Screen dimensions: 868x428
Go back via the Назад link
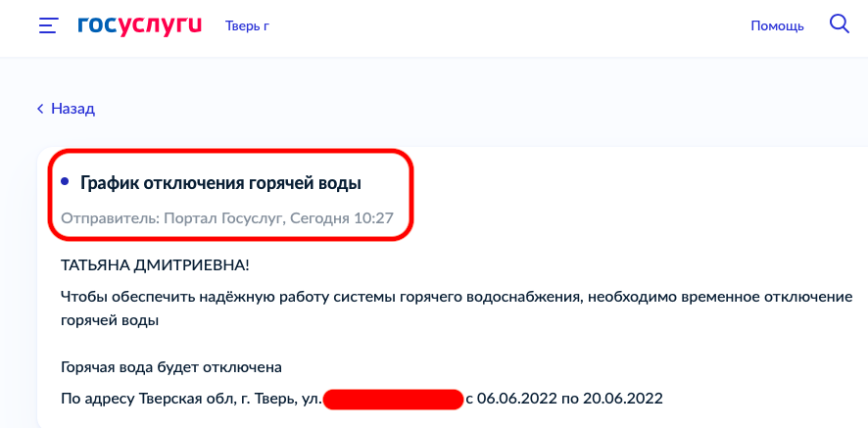72,109
